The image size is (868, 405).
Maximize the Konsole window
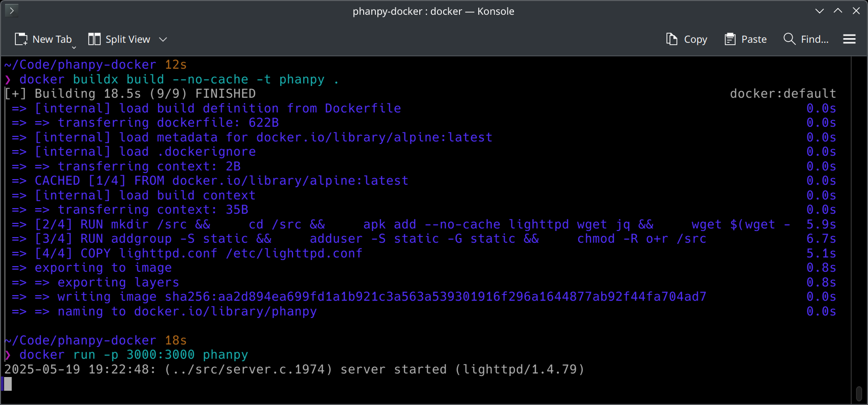click(x=838, y=11)
